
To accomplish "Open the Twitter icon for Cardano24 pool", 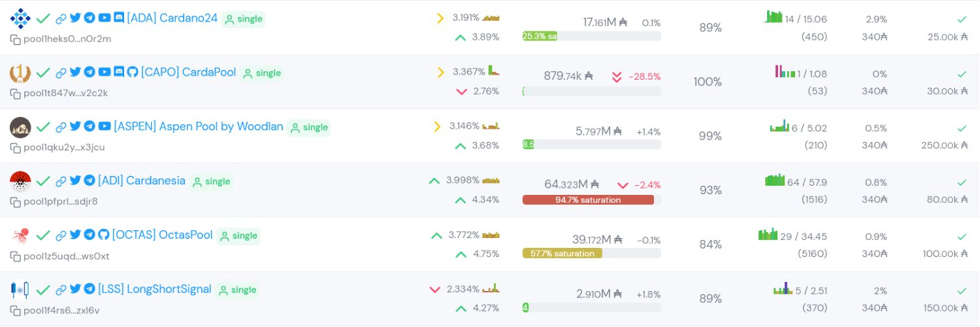I will tap(75, 18).
